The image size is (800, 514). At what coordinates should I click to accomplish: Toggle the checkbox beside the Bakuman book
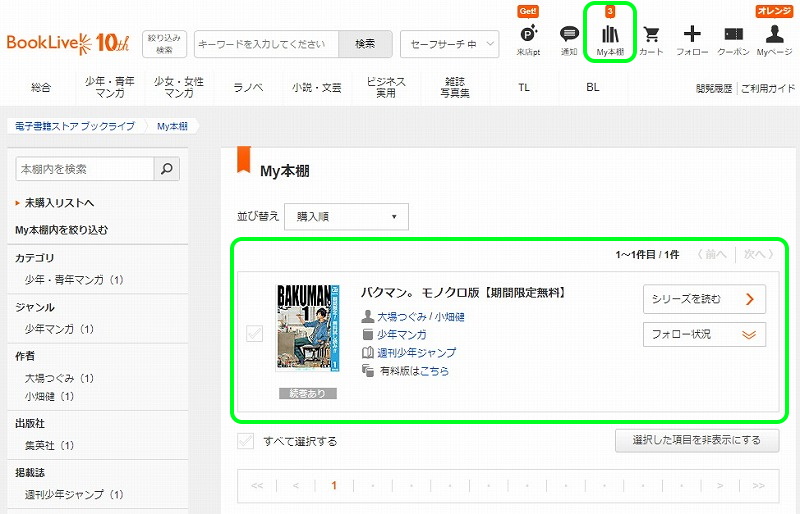(x=254, y=334)
